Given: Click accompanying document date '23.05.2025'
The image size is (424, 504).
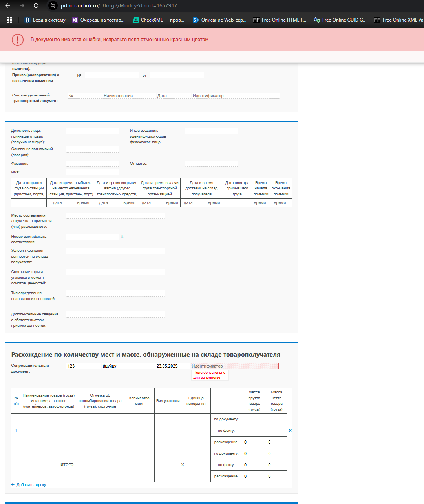Looking at the screenshot, I should [x=173, y=366].
